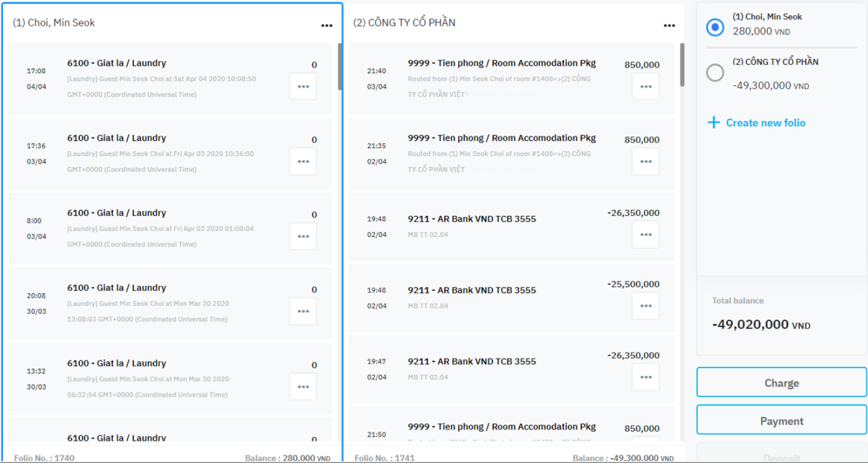The height and width of the screenshot is (463, 868).
Task: Open actions for 20:08 30/03 Laundry entry
Action: [303, 311]
